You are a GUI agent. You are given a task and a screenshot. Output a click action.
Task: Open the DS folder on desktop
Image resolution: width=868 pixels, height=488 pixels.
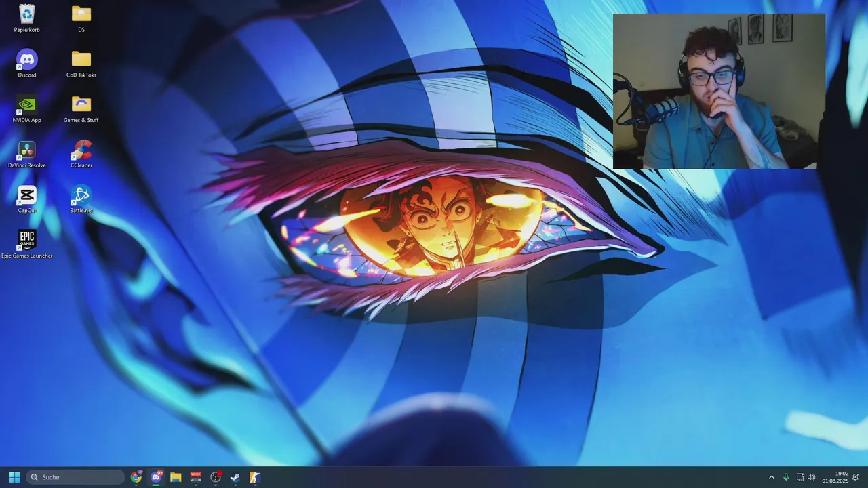81,18
